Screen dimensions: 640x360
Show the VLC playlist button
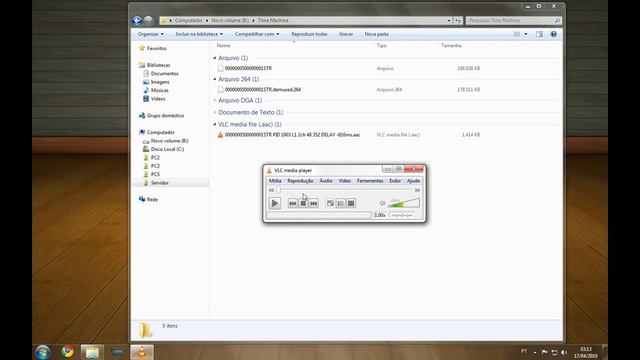[340, 203]
